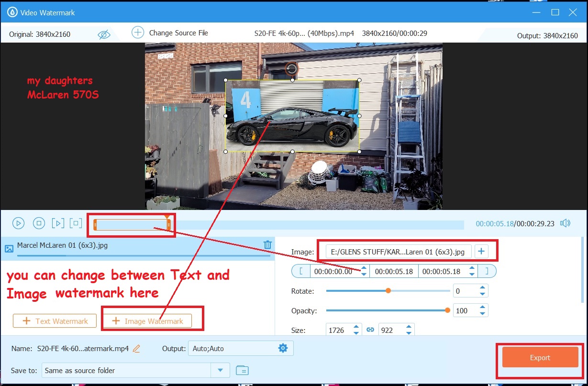Click the mark-segment bracket icon
Screen dimensions: 588x386
click(76, 223)
